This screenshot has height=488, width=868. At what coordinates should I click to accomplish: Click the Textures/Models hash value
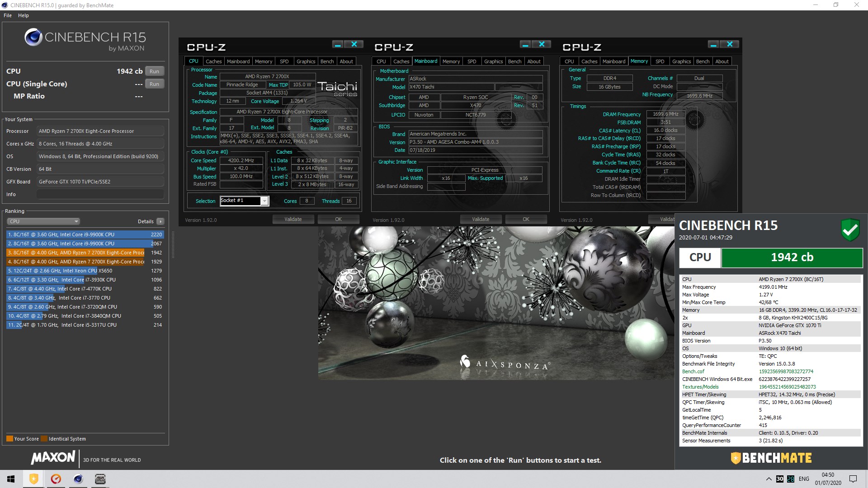(787, 387)
